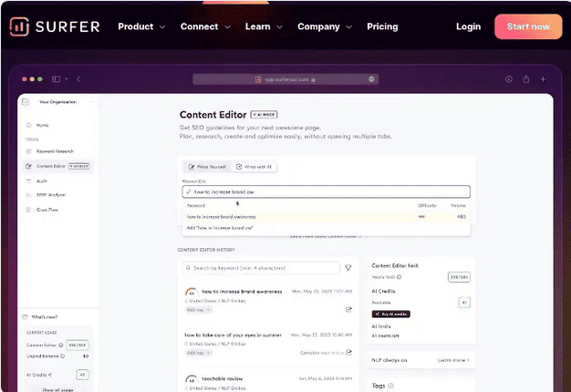This screenshot has width=571, height=392.
Task: Click Show all usage link
Action: pyautogui.click(x=57, y=390)
